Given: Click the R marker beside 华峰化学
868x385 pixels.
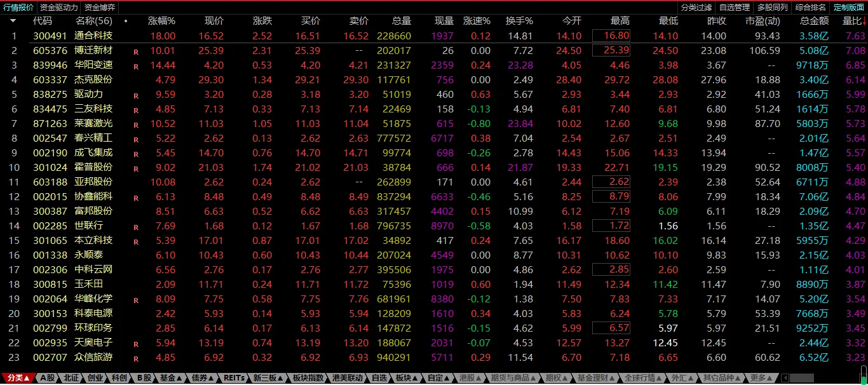Looking at the screenshot, I should click(x=136, y=300).
